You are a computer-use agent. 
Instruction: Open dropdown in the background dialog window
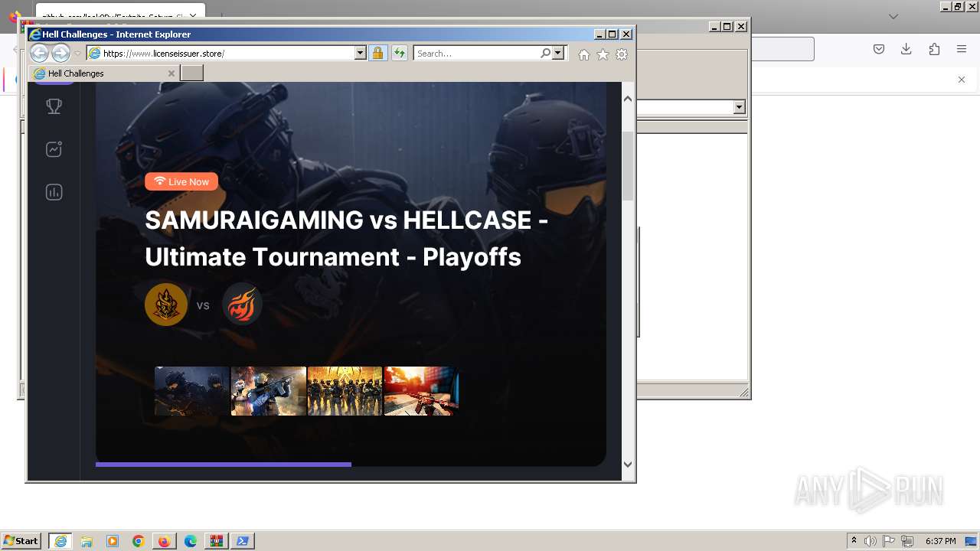(x=739, y=107)
